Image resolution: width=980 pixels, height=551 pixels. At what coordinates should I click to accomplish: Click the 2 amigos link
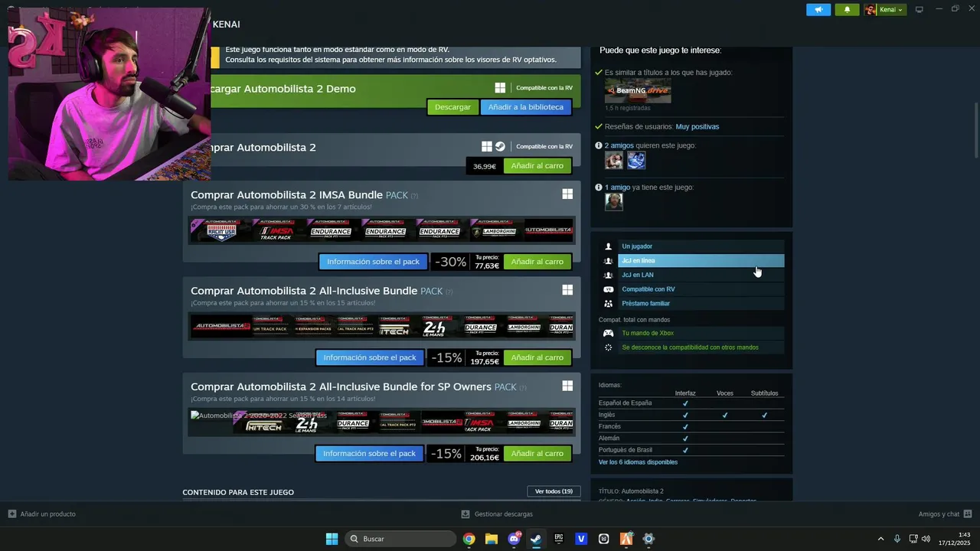pos(619,145)
